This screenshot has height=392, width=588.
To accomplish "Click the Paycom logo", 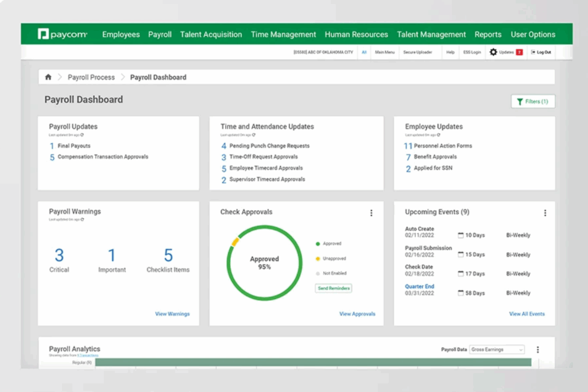I will coord(63,34).
